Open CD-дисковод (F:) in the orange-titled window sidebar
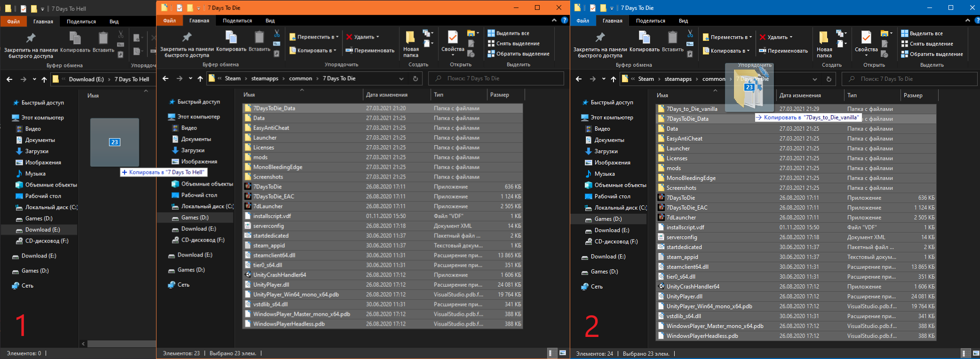Screen dimensions: 980x359 click(198, 240)
